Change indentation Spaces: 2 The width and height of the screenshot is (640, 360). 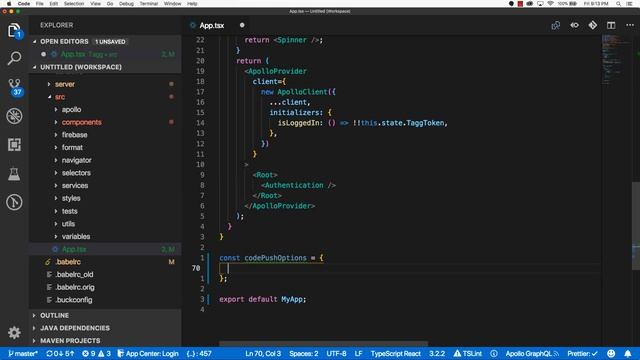[x=304, y=353]
